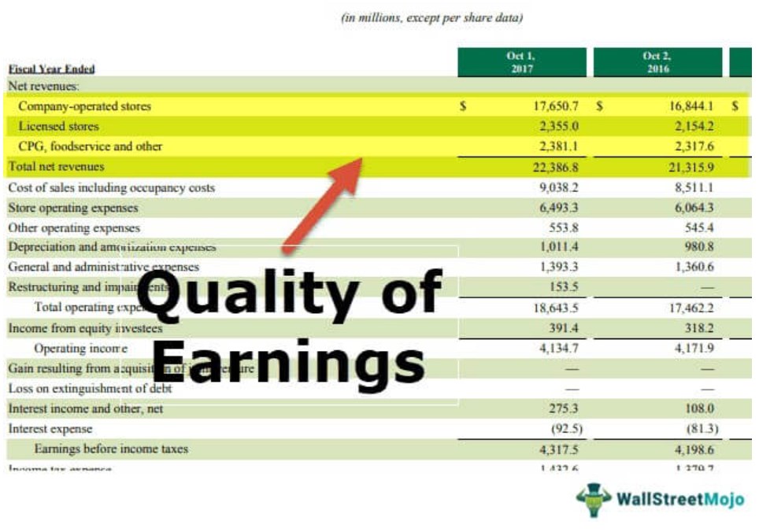Screen dimensions: 759x532
Task: Click total operating expenses 17,462.2
Action: (x=691, y=308)
